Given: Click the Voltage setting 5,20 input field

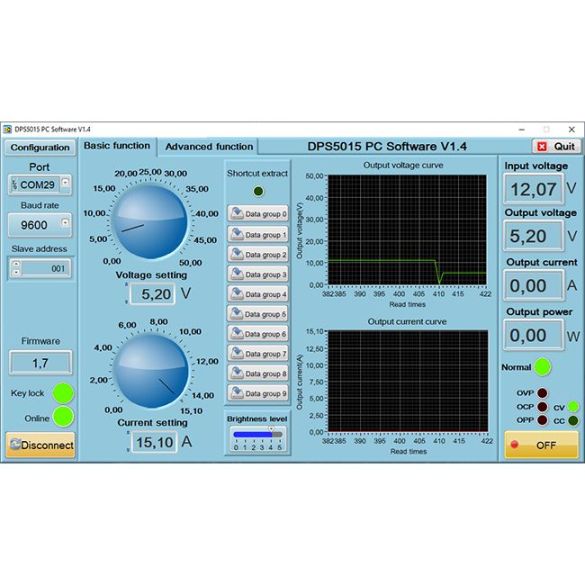Looking at the screenshot, I should click(x=153, y=294).
